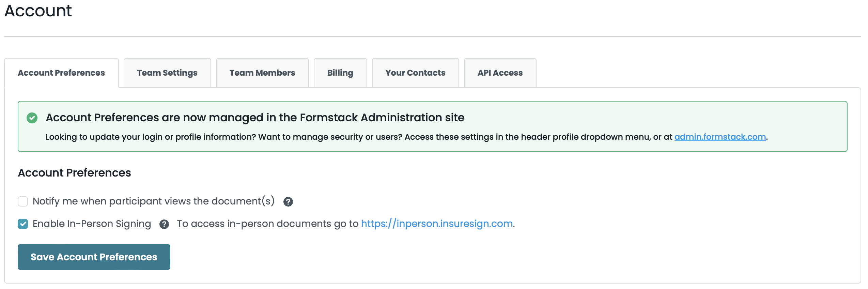Open the API Access tab
868x289 pixels.
[x=500, y=73]
